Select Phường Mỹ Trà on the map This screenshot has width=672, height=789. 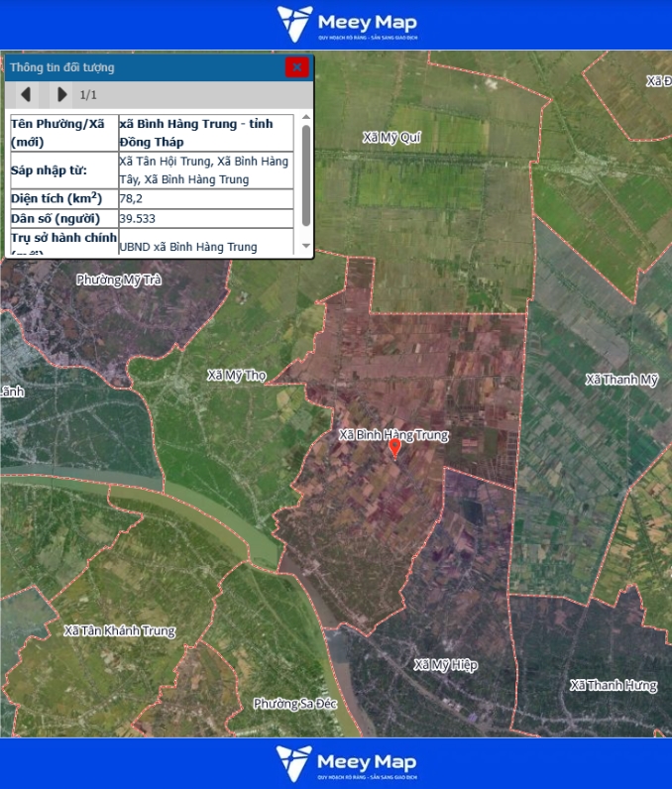pos(118,280)
